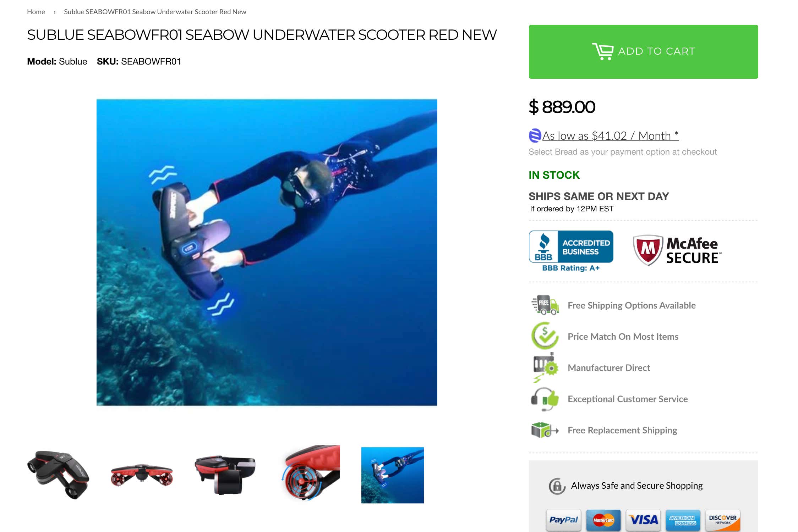Click the customer service headset icon
Screen dimensions: 798x532
[545, 399]
